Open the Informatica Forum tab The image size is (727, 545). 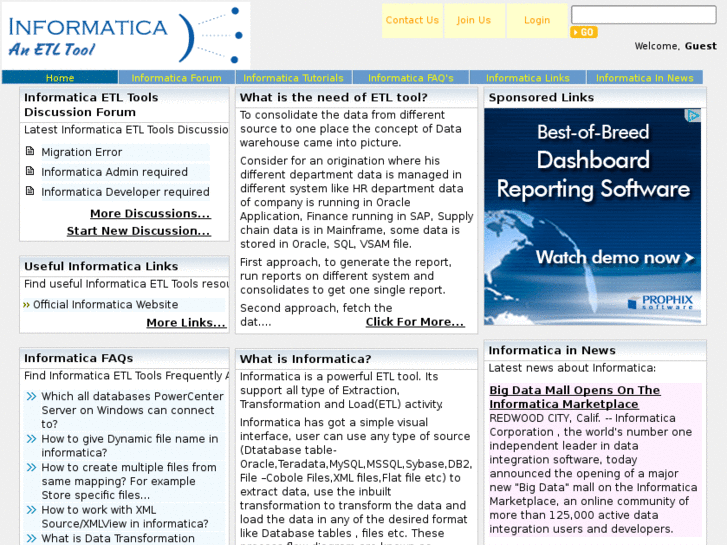tap(177, 77)
